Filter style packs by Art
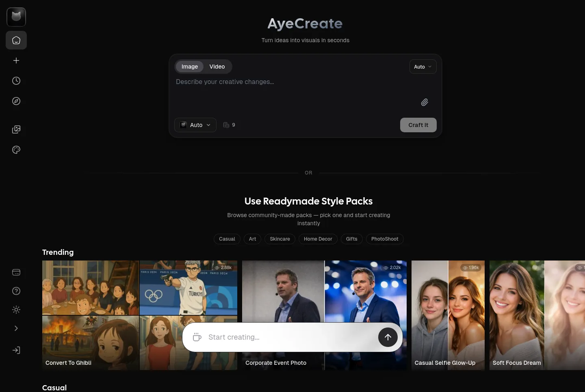Viewport: 585px width, 392px height. click(x=252, y=239)
